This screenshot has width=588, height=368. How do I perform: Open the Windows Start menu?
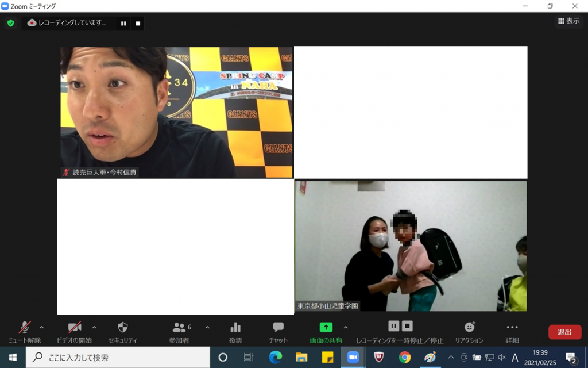(x=13, y=358)
